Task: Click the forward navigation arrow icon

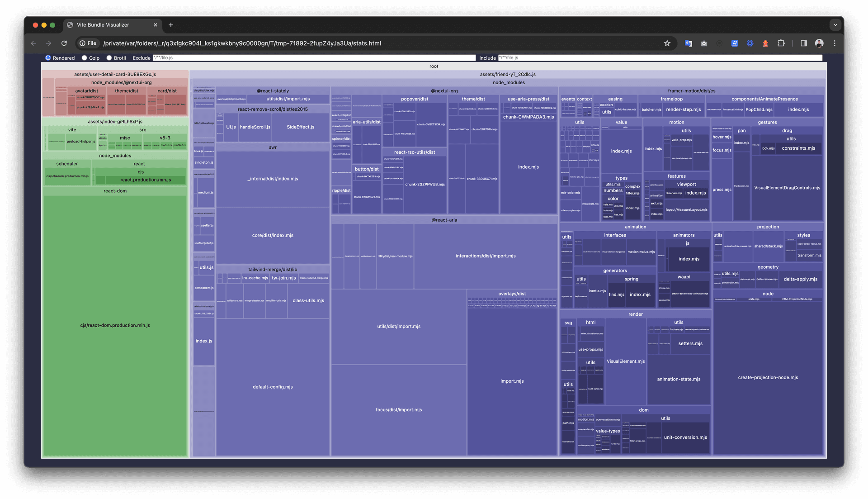Action: click(x=47, y=43)
